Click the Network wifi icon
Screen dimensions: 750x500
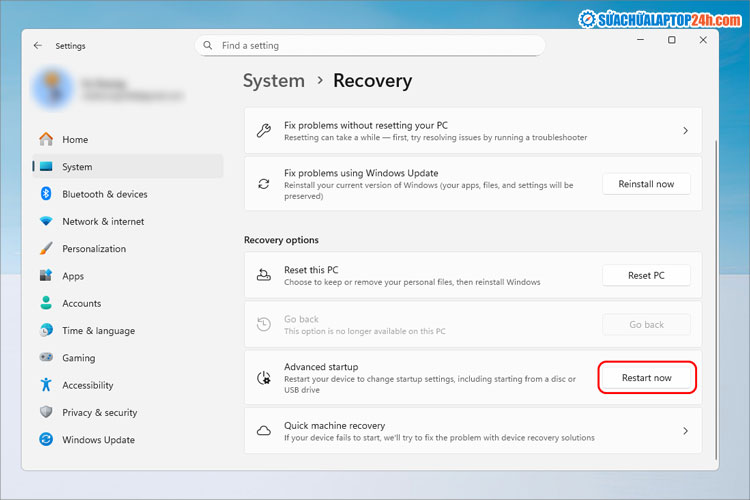pos(46,221)
